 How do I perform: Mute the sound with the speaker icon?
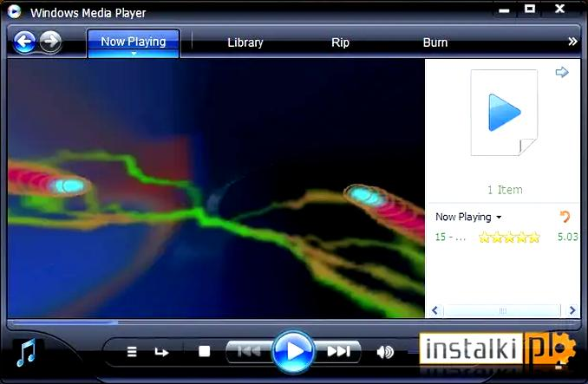[x=385, y=352]
